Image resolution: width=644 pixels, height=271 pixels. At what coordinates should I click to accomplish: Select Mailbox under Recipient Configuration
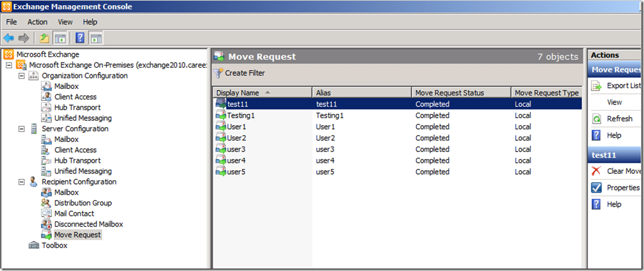coord(66,192)
